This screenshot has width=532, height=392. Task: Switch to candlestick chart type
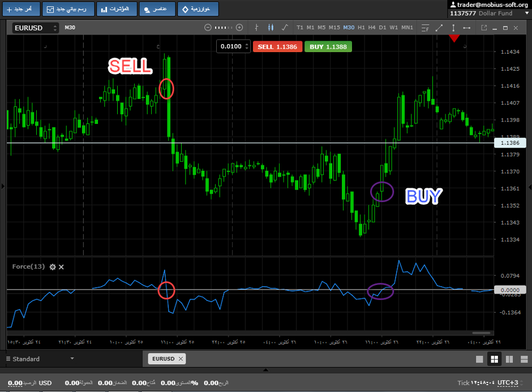click(271, 28)
